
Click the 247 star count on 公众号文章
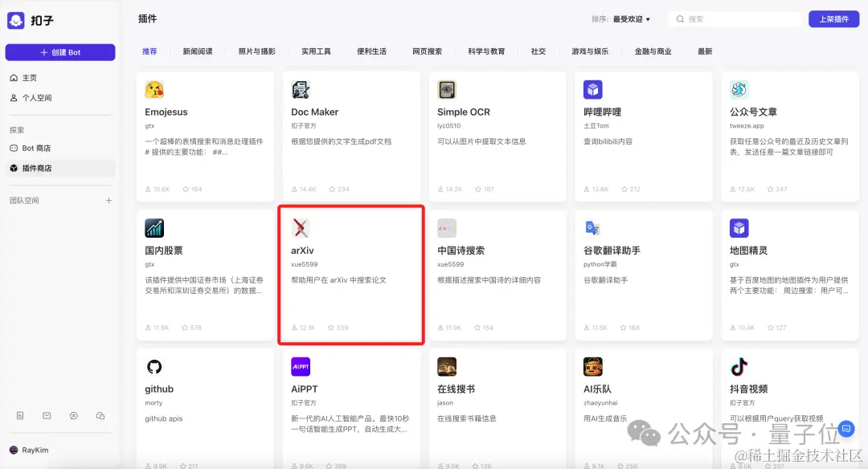[x=777, y=190]
